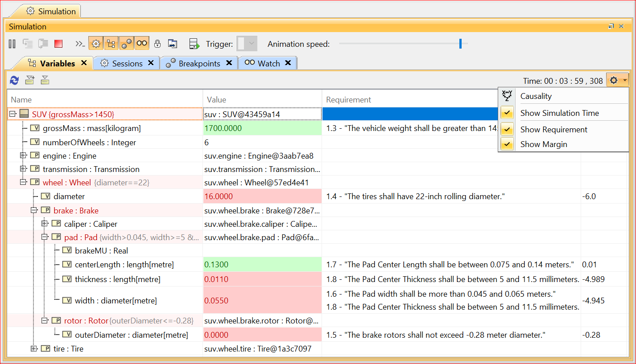Open the Breakpoints tab
The image size is (636, 364).
199,63
